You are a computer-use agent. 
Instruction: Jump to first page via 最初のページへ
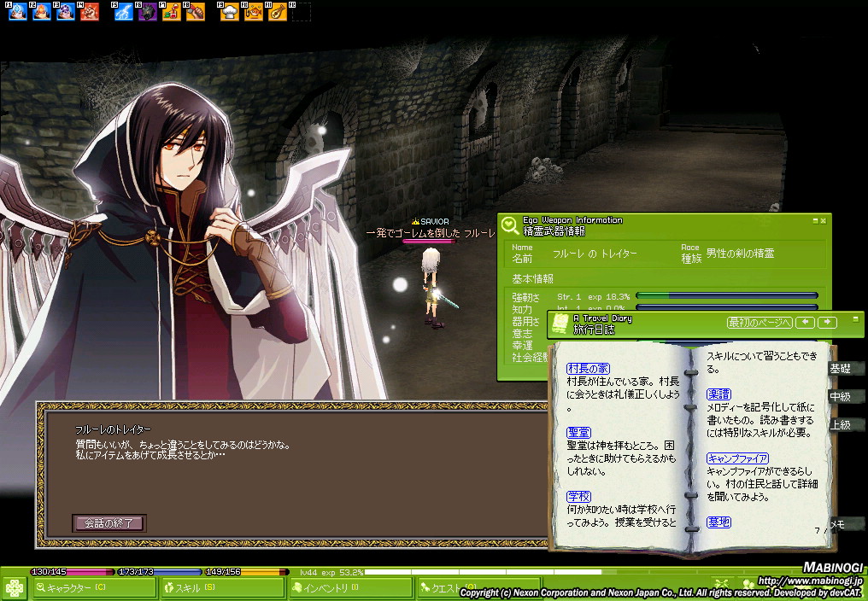[759, 322]
